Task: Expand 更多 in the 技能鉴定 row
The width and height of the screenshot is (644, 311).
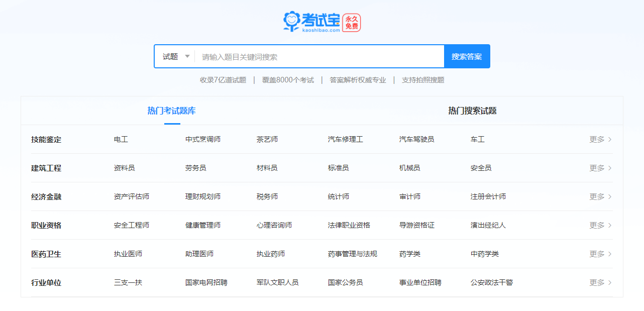Action: pos(600,139)
